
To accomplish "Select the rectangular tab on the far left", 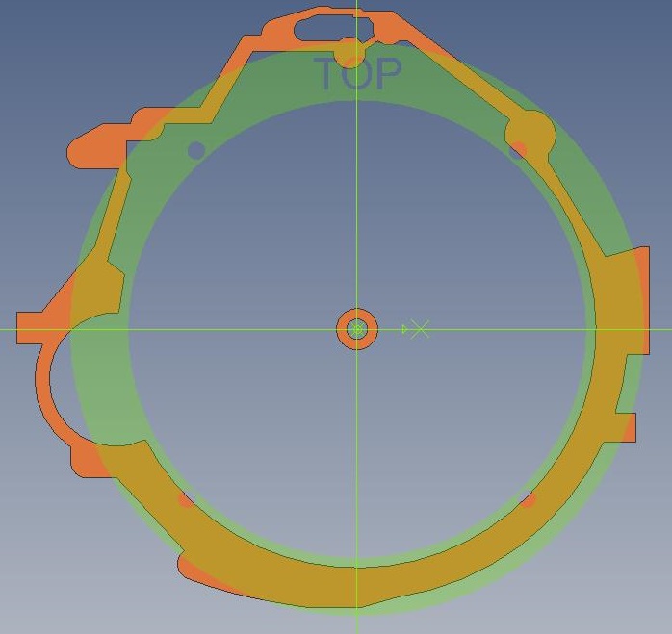I will point(34,328).
